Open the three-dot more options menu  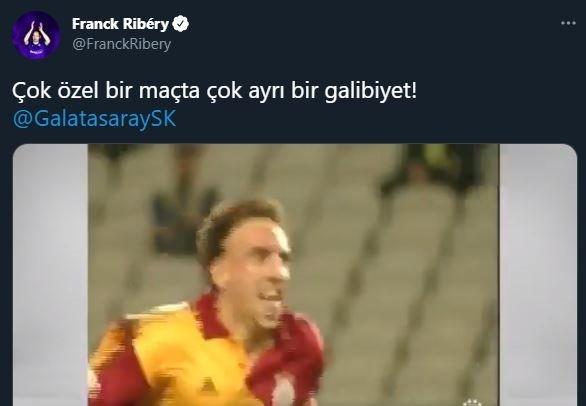(x=568, y=23)
